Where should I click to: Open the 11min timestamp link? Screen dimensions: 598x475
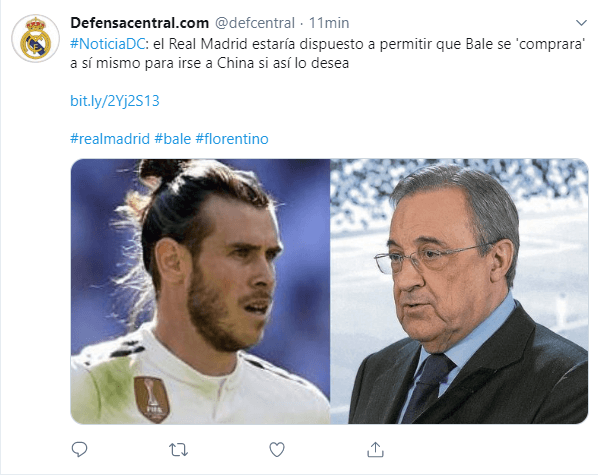click(329, 23)
